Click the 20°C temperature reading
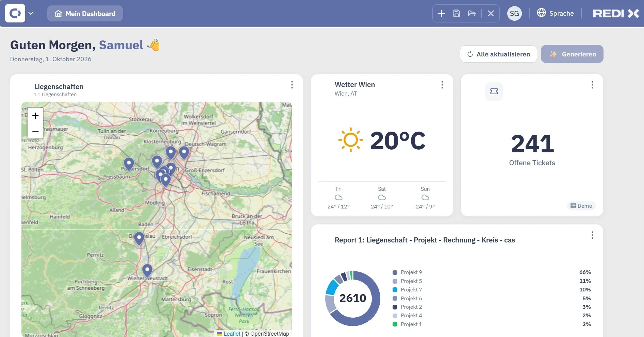 point(398,140)
